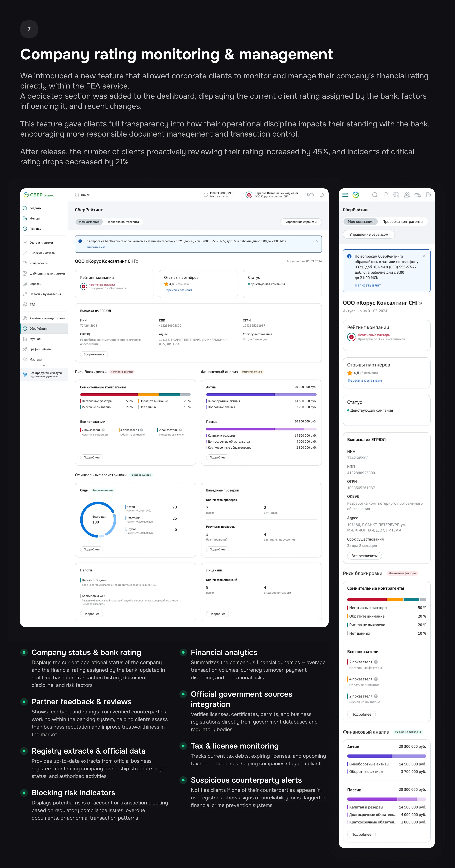Open the hamburger menu in mobile view
The image size is (455, 868).
pyautogui.click(x=345, y=195)
